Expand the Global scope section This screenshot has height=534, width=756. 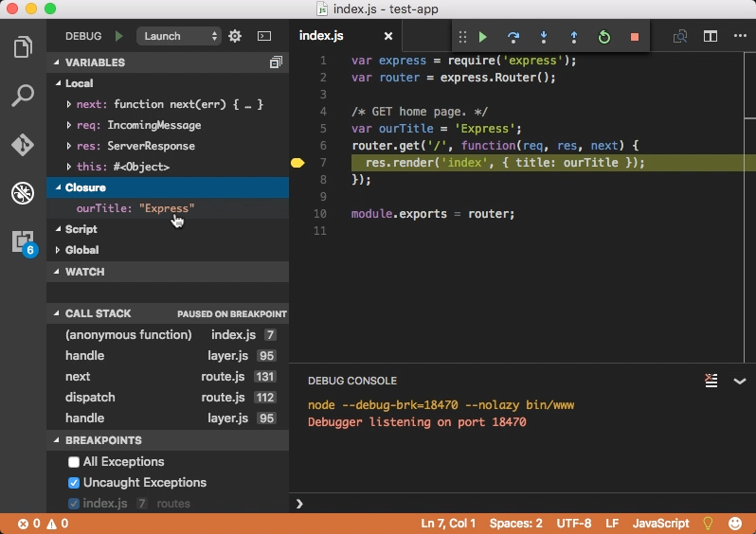coord(57,250)
